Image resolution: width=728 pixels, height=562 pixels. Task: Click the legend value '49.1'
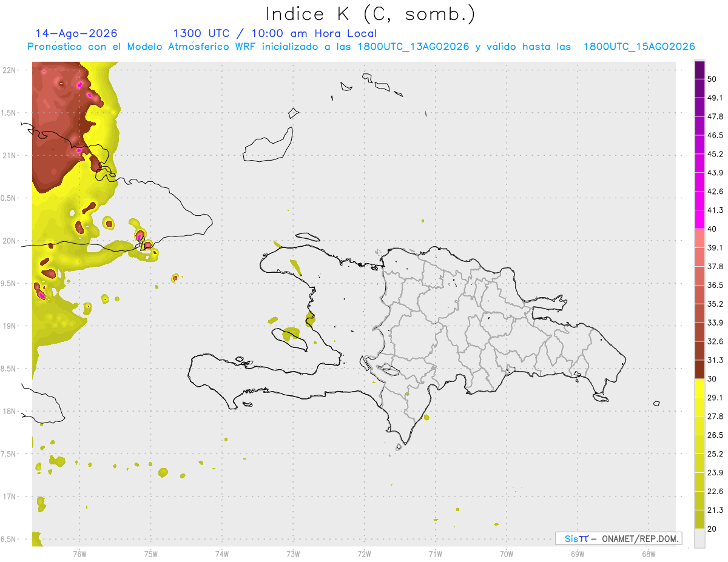point(715,98)
